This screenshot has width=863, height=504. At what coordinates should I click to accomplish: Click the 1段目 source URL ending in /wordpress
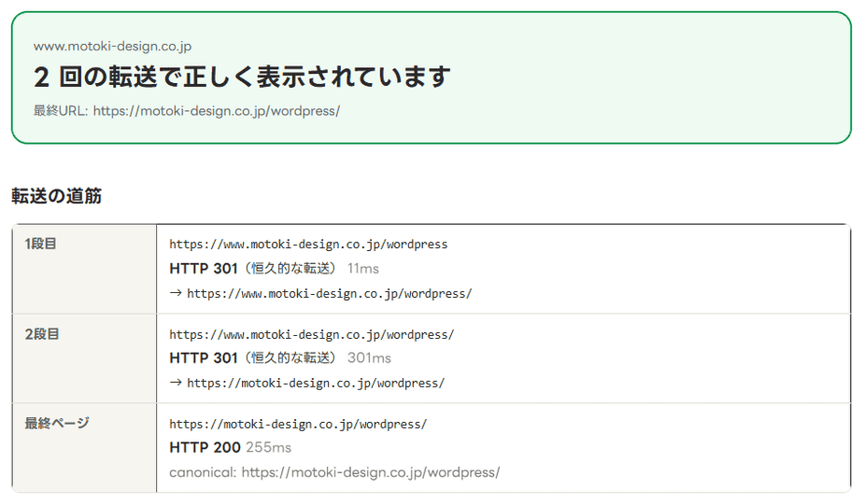[x=308, y=245]
